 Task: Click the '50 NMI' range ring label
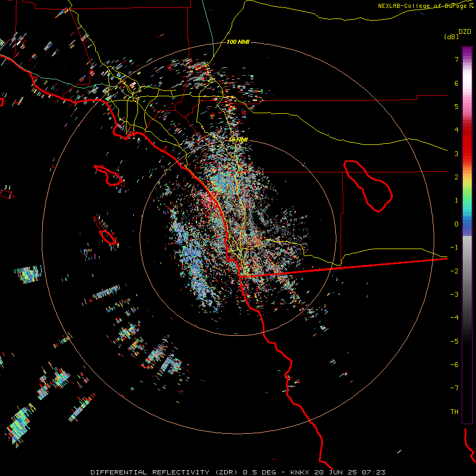[x=239, y=140]
